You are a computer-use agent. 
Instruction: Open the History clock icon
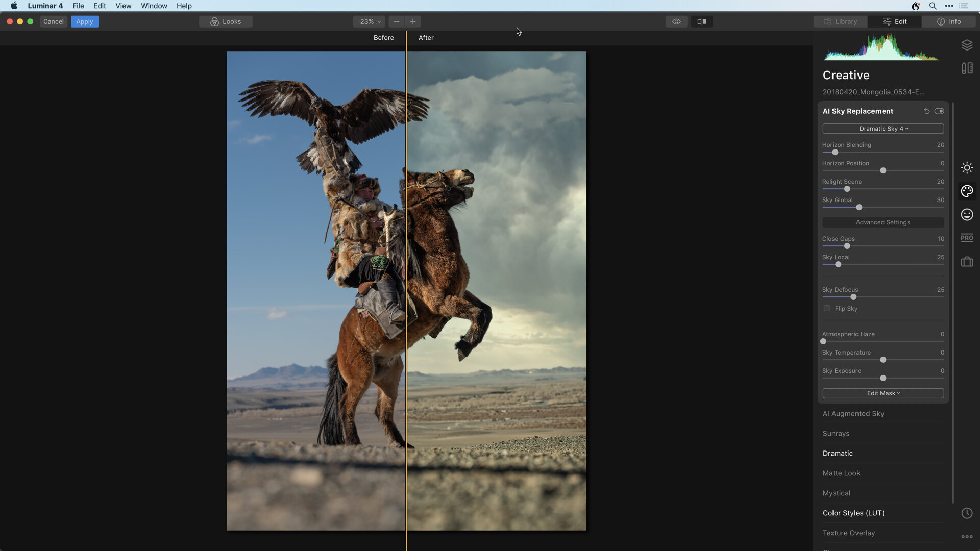(967, 513)
